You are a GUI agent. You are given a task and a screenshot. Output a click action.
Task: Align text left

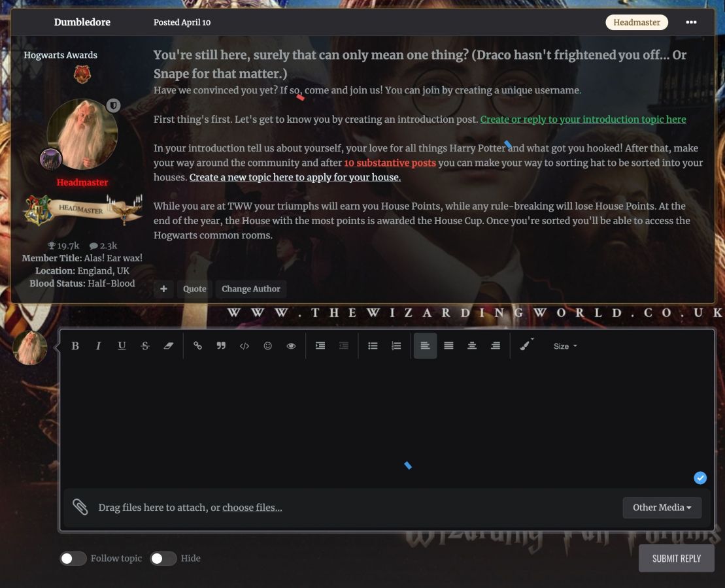[x=426, y=346]
